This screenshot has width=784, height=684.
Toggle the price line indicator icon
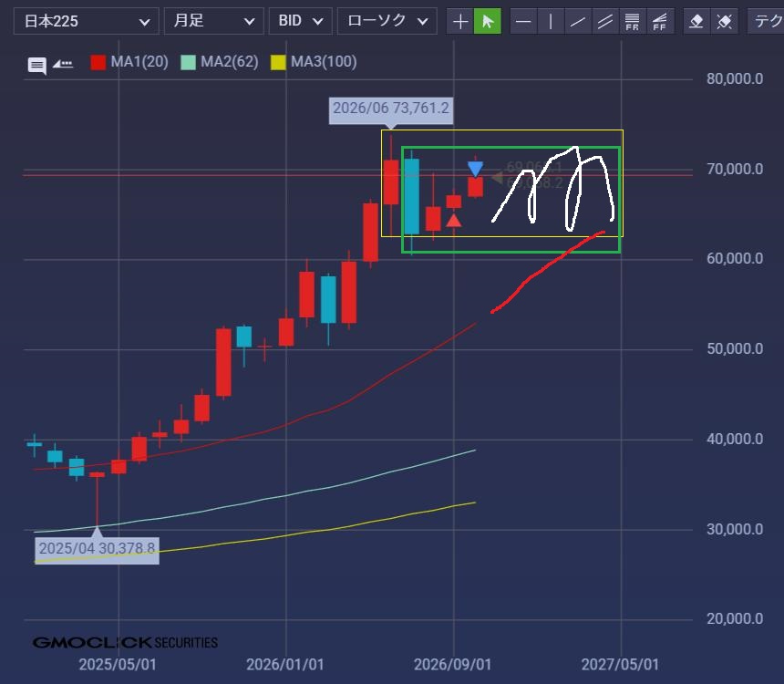coord(63,64)
